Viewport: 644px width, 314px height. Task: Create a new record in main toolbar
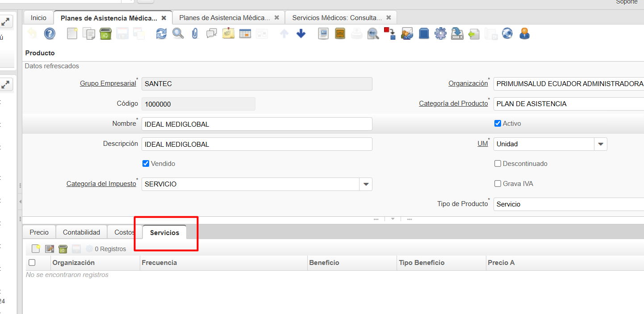click(x=72, y=33)
